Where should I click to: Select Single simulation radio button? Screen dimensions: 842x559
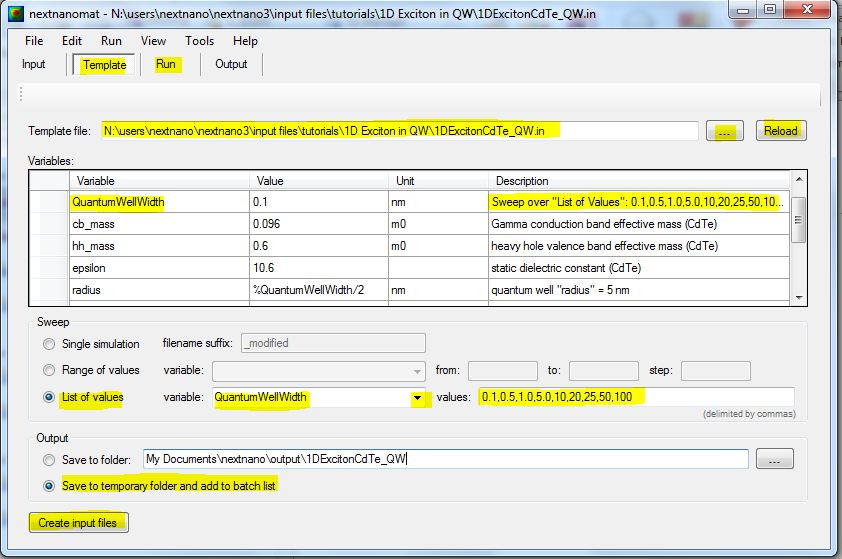click(49, 344)
